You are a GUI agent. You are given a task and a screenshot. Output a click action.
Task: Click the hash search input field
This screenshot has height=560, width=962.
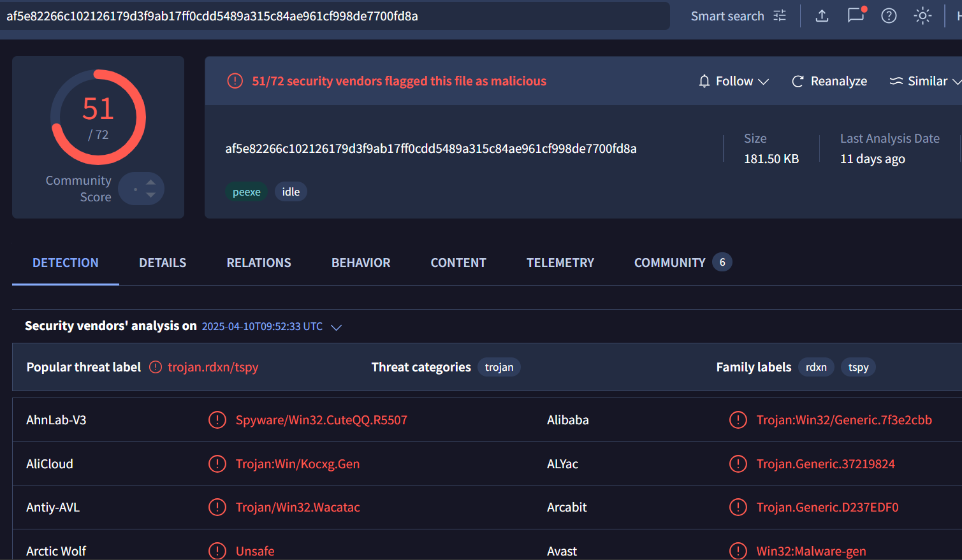[x=335, y=16]
